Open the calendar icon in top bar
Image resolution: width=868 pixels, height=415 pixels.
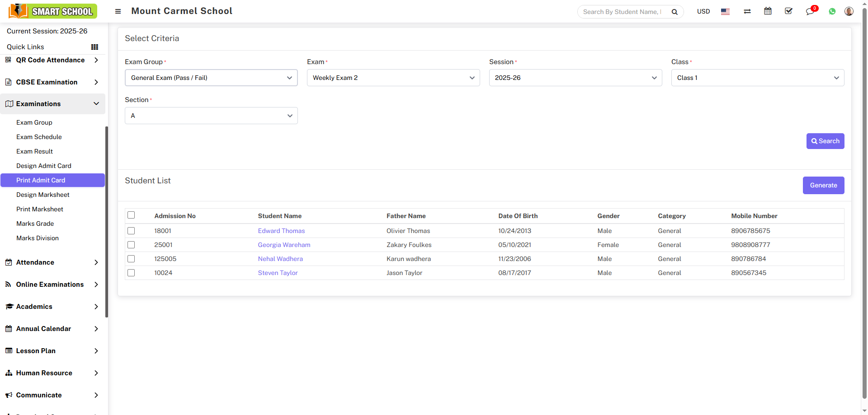(768, 11)
